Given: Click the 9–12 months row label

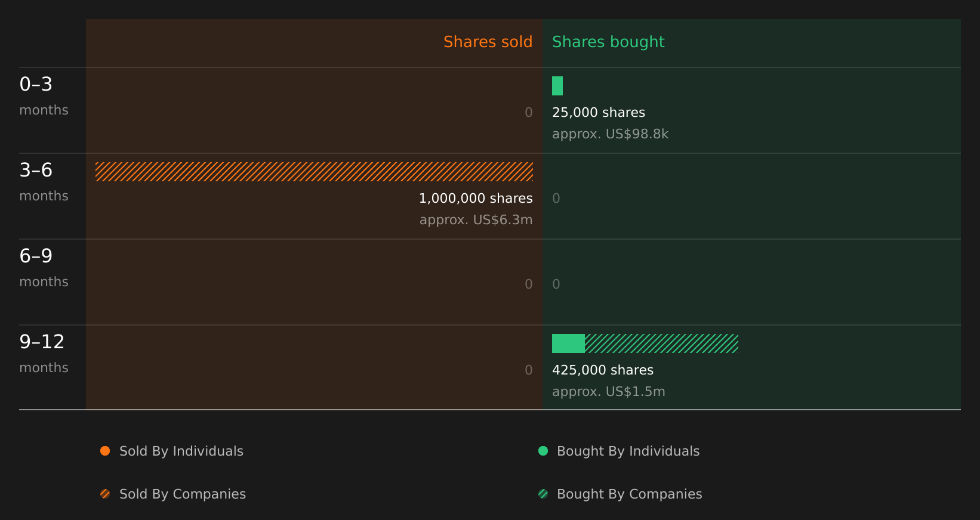Looking at the screenshot, I should pos(44,354).
